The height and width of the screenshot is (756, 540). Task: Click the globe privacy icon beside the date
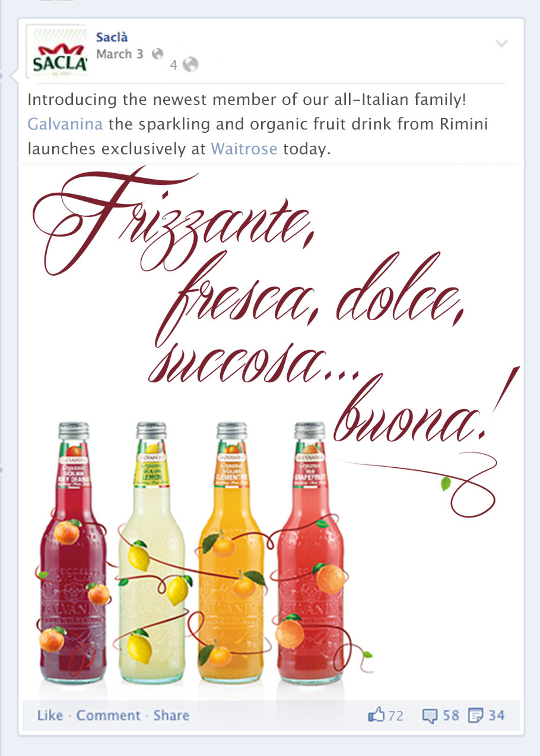(157, 53)
